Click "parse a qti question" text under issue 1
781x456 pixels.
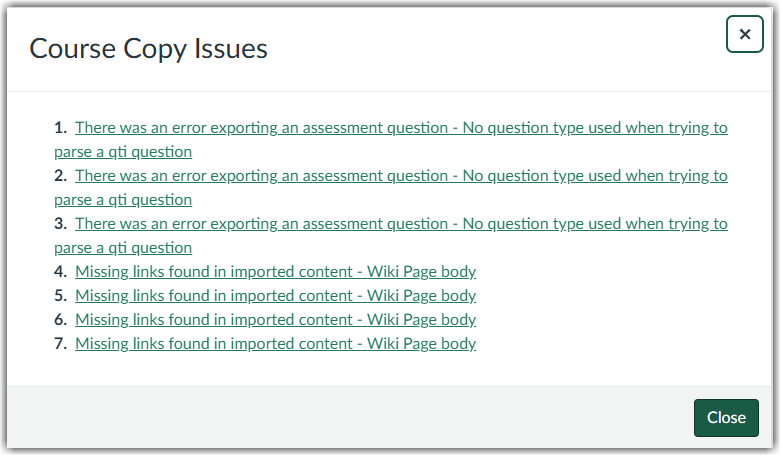123,152
